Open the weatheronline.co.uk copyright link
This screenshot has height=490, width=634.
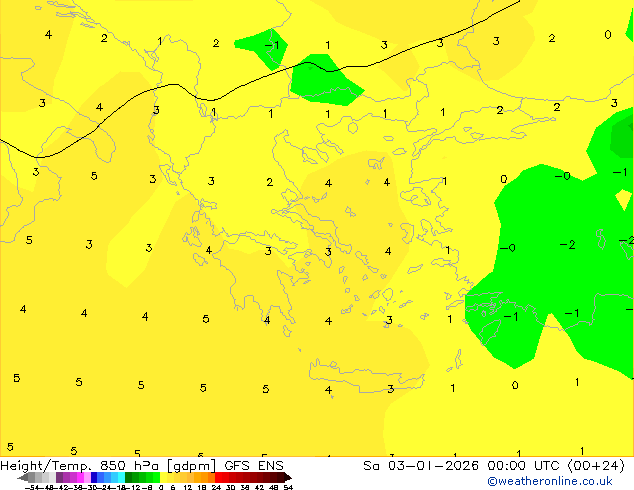tap(550, 481)
